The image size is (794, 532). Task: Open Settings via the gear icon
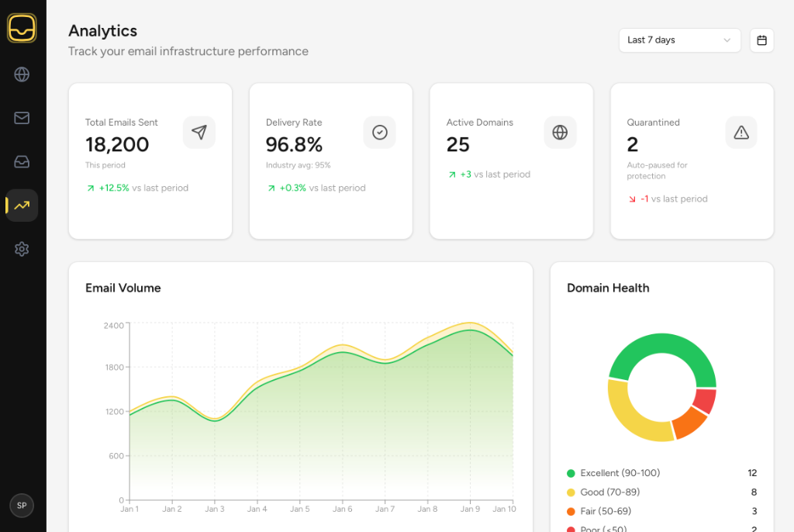tap(22, 249)
